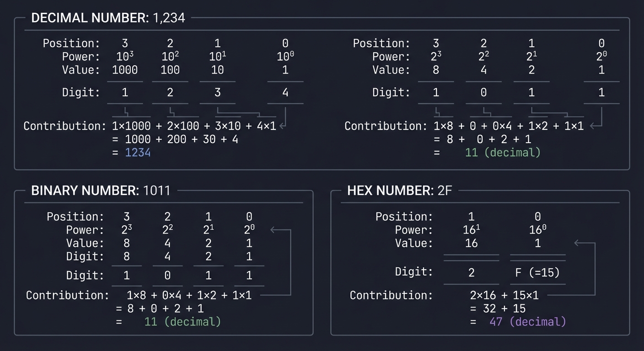Click the BINARY NUMBER: 1011 heading
This screenshot has width=644, height=351.
pyautogui.click(x=101, y=191)
